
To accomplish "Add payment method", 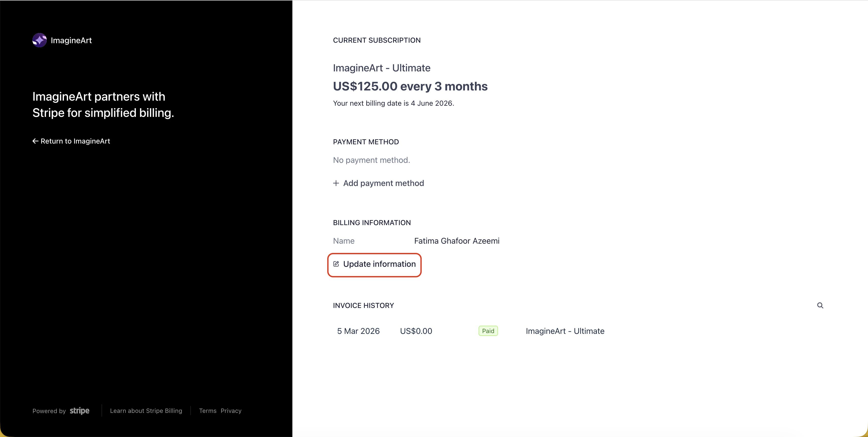I will [x=383, y=183].
